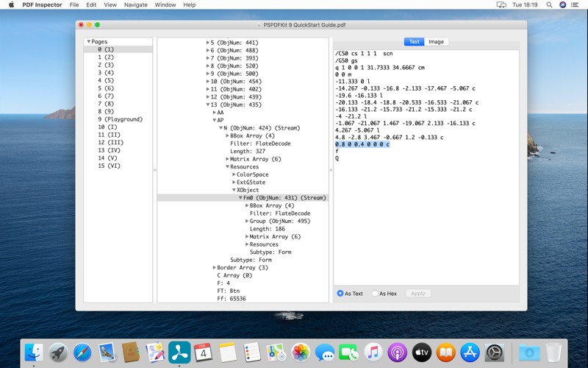
Task: Click the Apply button
Action: click(x=417, y=294)
